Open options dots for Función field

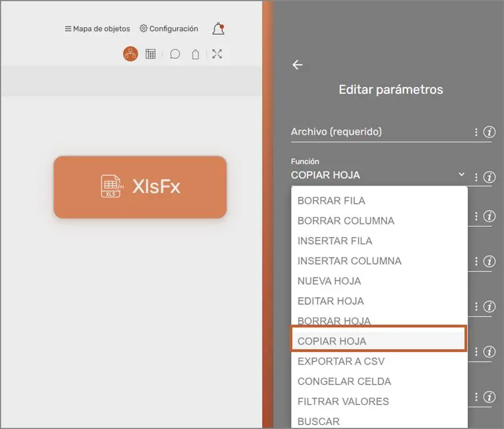(x=476, y=177)
